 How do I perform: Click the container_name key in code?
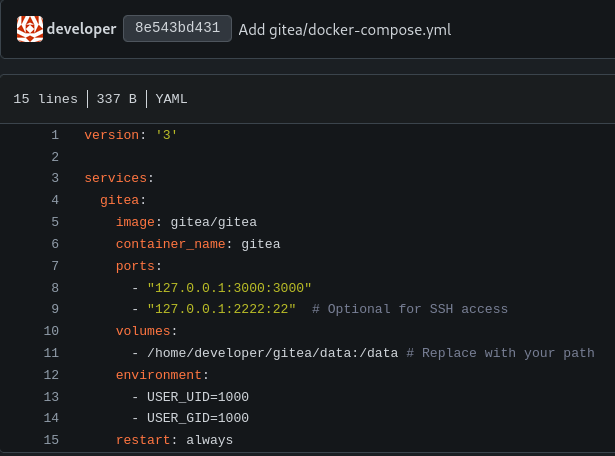pyautogui.click(x=170, y=244)
